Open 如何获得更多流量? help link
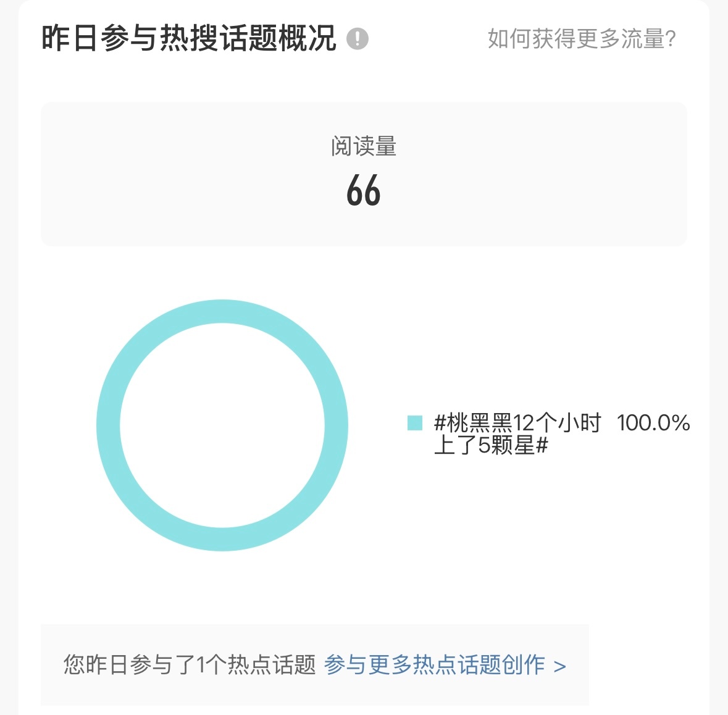The height and width of the screenshot is (715, 728). (x=581, y=40)
